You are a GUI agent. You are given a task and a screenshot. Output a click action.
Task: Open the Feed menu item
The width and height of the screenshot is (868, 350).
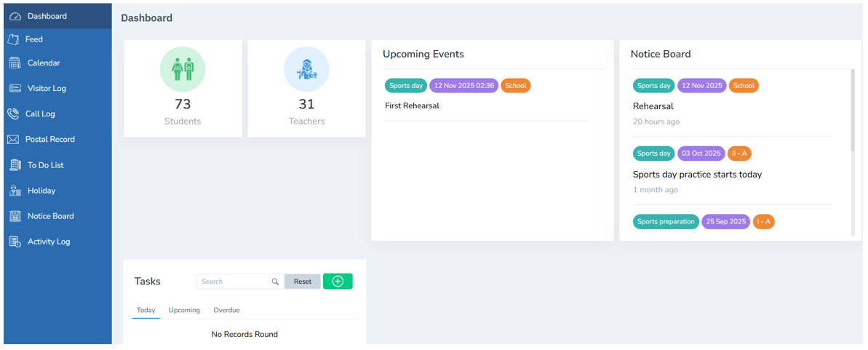point(57,39)
